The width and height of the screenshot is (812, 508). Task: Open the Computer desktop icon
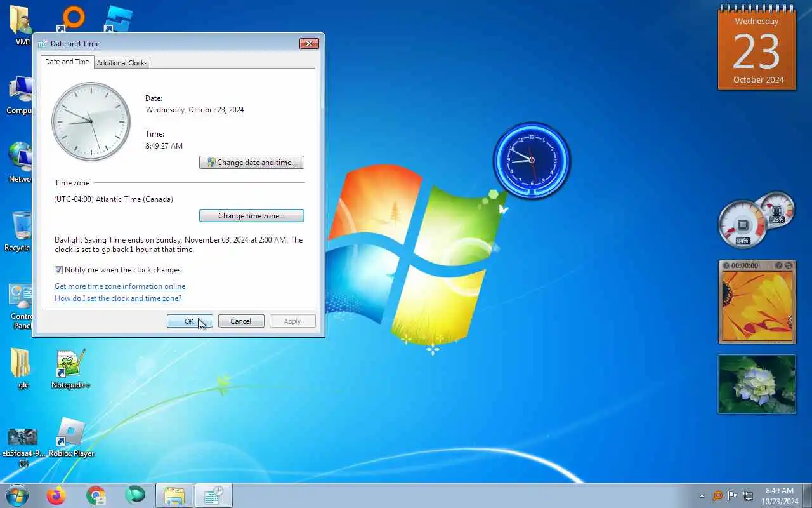[20, 95]
